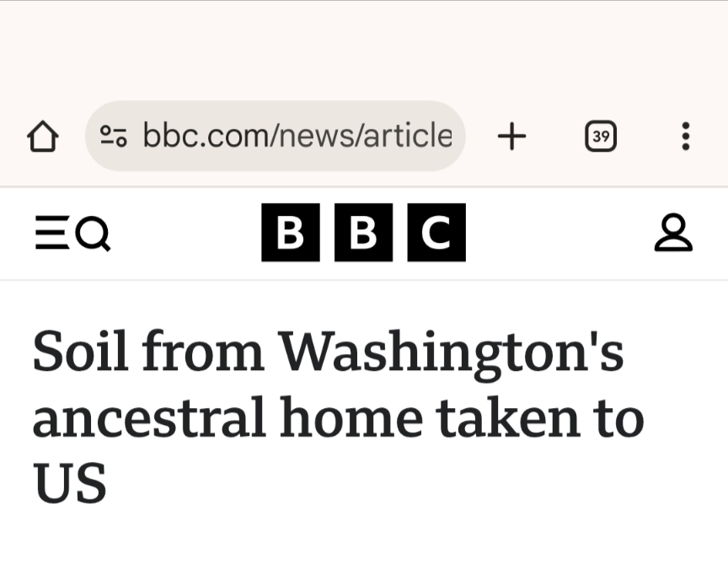Click the C block of BBC logo
The width and height of the screenshot is (728, 565).
pos(436,233)
